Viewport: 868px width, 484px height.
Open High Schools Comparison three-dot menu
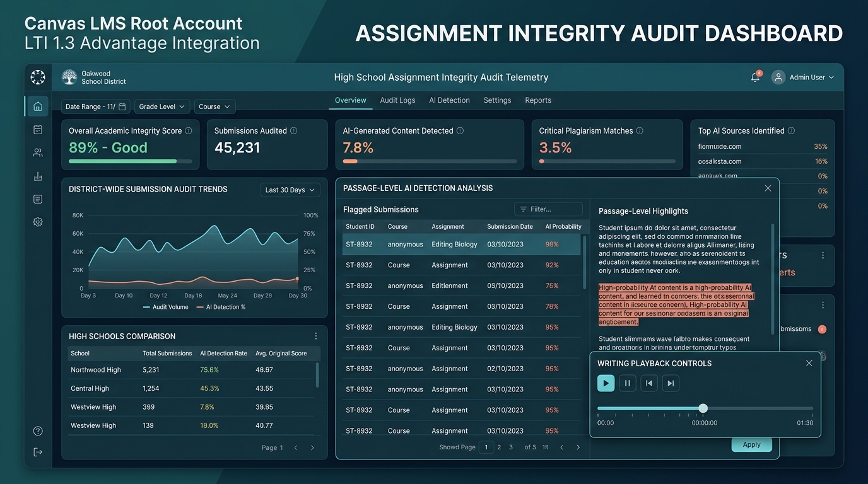(316, 336)
